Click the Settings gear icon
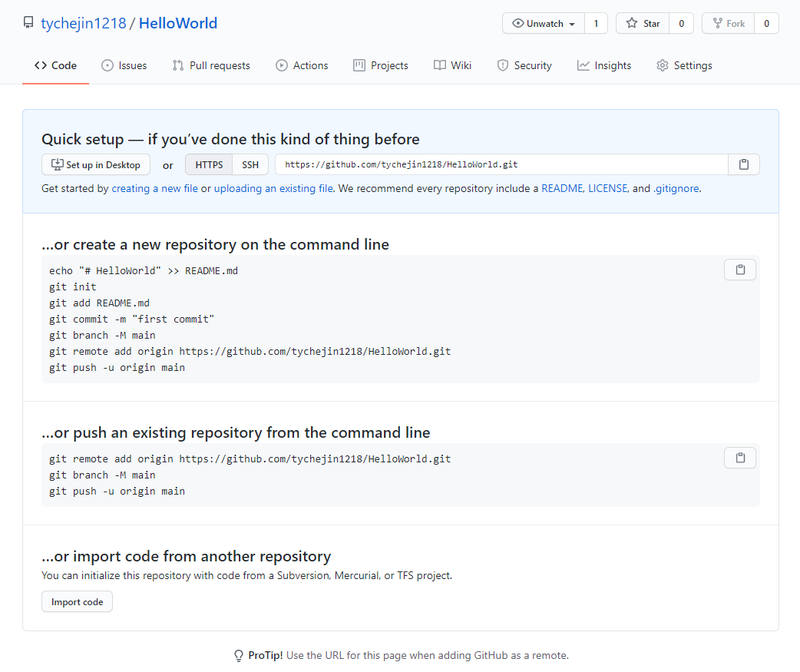Image resolution: width=800 pixels, height=672 pixels. (x=663, y=65)
